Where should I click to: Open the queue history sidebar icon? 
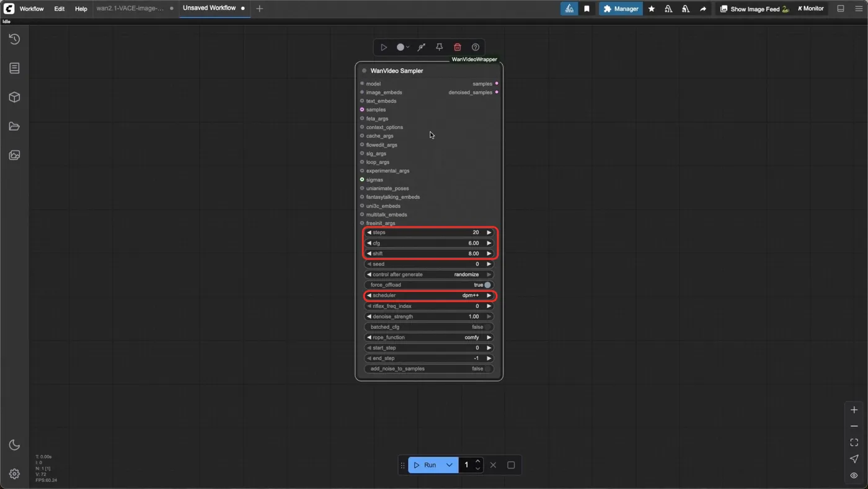pyautogui.click(x=14, y=39)
